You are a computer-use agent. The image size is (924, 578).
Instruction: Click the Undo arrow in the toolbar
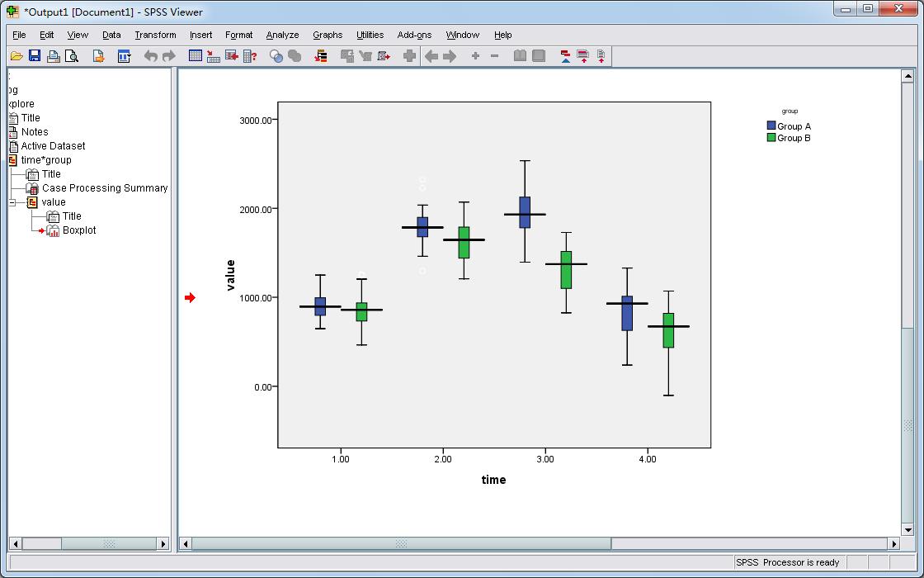[150, 56]
